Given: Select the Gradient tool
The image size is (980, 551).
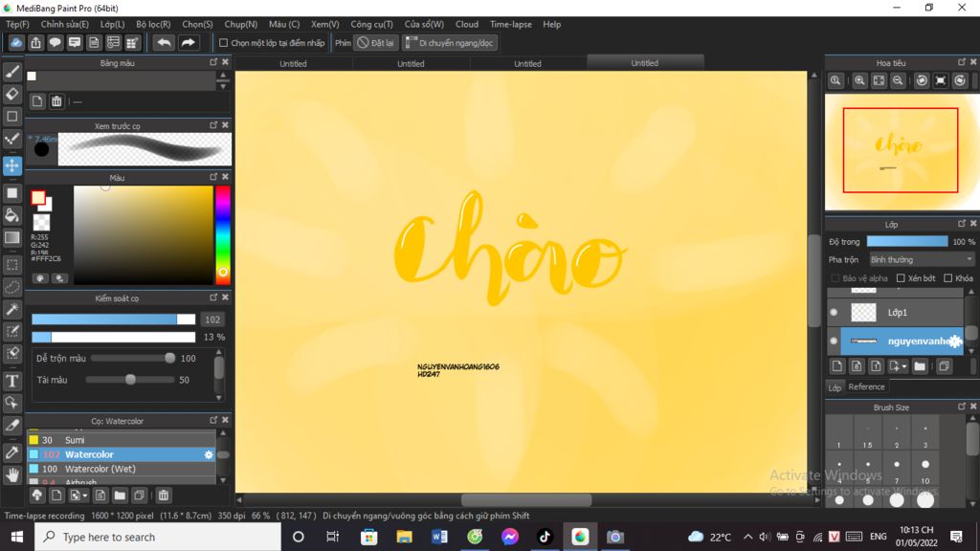Looking at the screenshot, I should (x=11, y=238).
